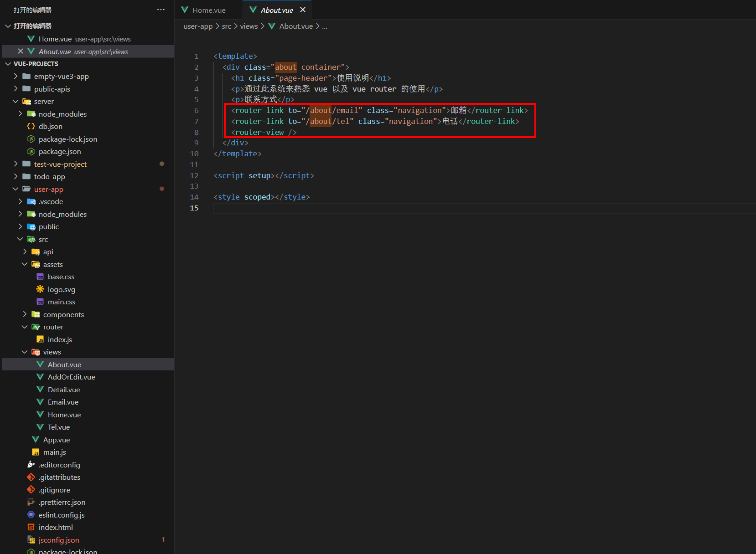Image resolution: width=756 pixels, height=554 pixels.
Task: Click the package.json Node icon under server
Action: click(x=31, y=151)
